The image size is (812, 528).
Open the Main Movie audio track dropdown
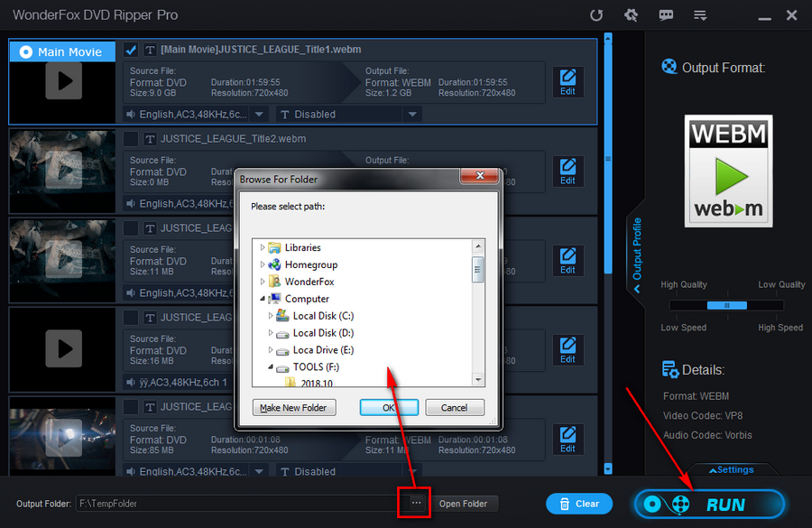click(x=260, y=114)
